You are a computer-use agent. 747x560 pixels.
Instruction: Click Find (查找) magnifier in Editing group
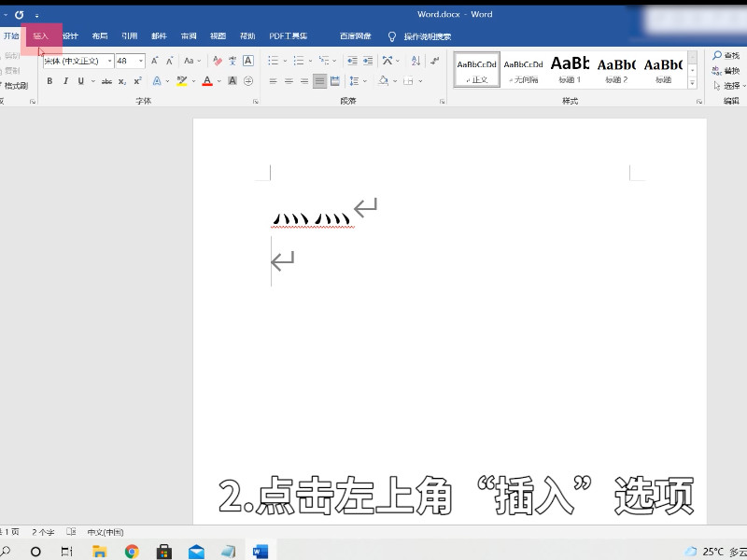726,56
